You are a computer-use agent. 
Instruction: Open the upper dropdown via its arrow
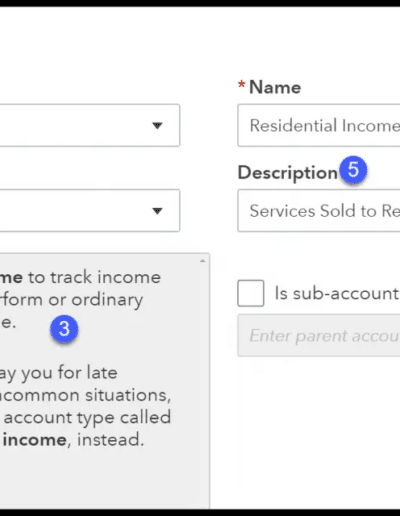click(x=157, y=125)
